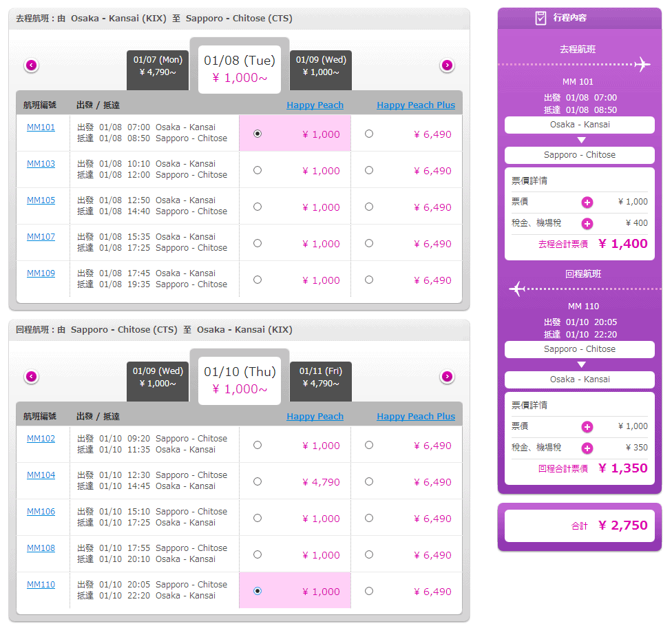This screenshot has width=672, height=624.
Task: Click the itinerary 行程內容 clipboard icon
Action: pos(541,18)
